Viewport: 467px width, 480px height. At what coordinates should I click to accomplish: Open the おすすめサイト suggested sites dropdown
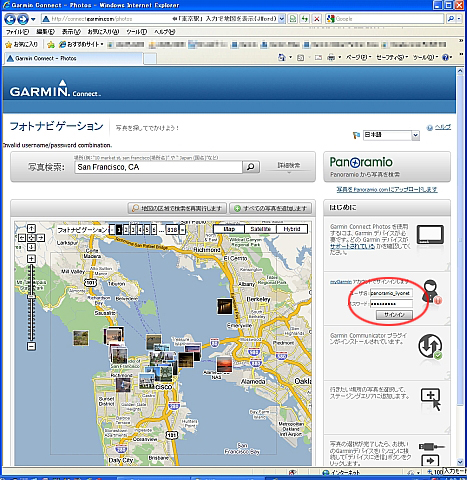point(81,44)
